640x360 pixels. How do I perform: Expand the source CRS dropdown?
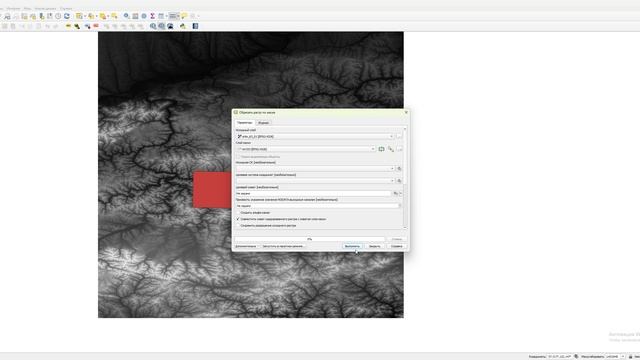tap(315, 169)
